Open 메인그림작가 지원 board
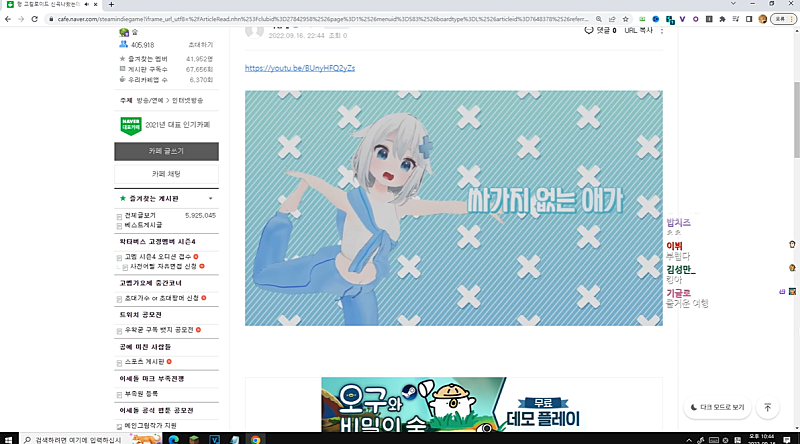The height and width of the screenshot is (444, 800). click(x=151, y=426)
